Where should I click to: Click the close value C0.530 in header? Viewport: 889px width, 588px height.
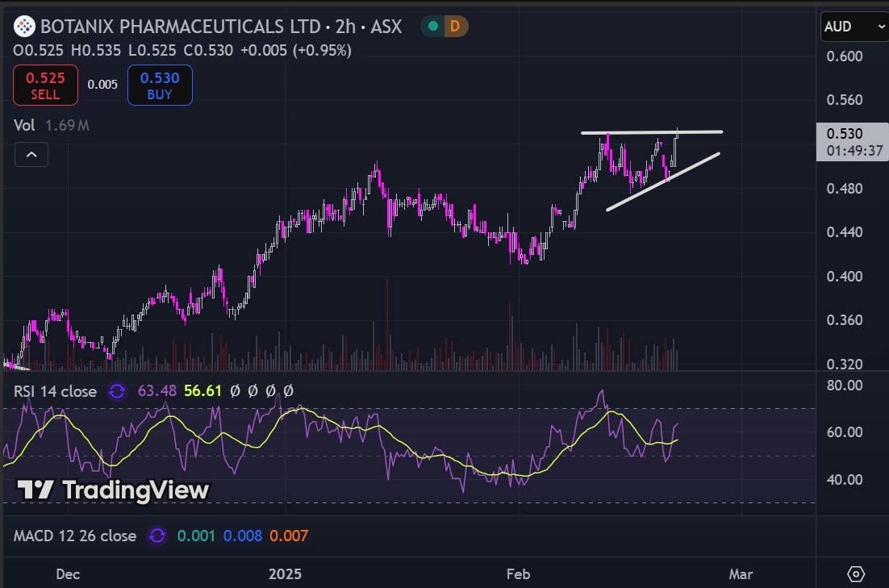pyautogui.click(x=208, y=51)
